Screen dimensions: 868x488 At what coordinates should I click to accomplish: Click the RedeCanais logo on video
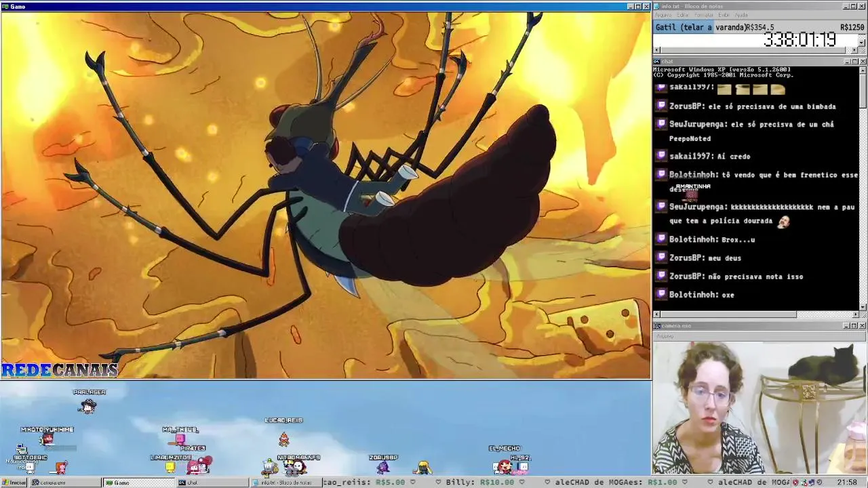pos(60,370)
